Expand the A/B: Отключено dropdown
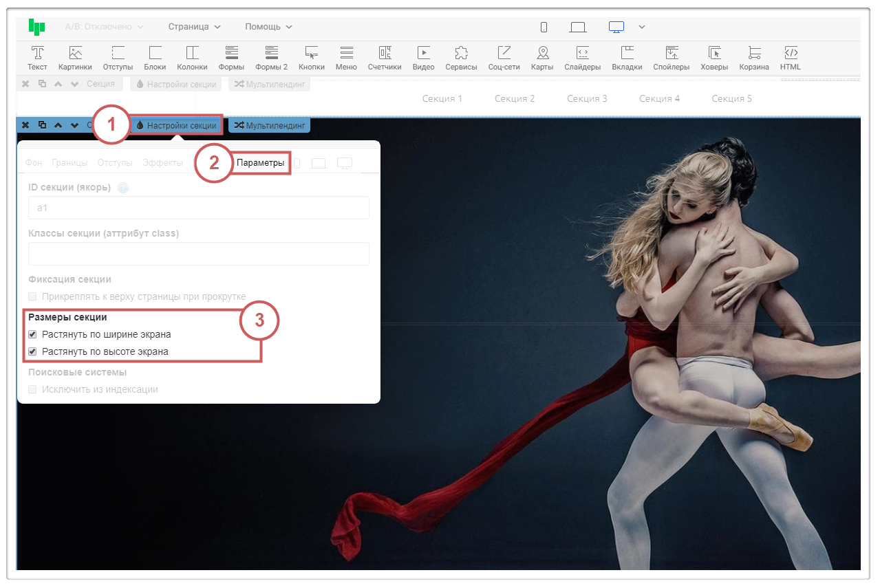This screenshot has width=880, height=588. pos(103,27)
